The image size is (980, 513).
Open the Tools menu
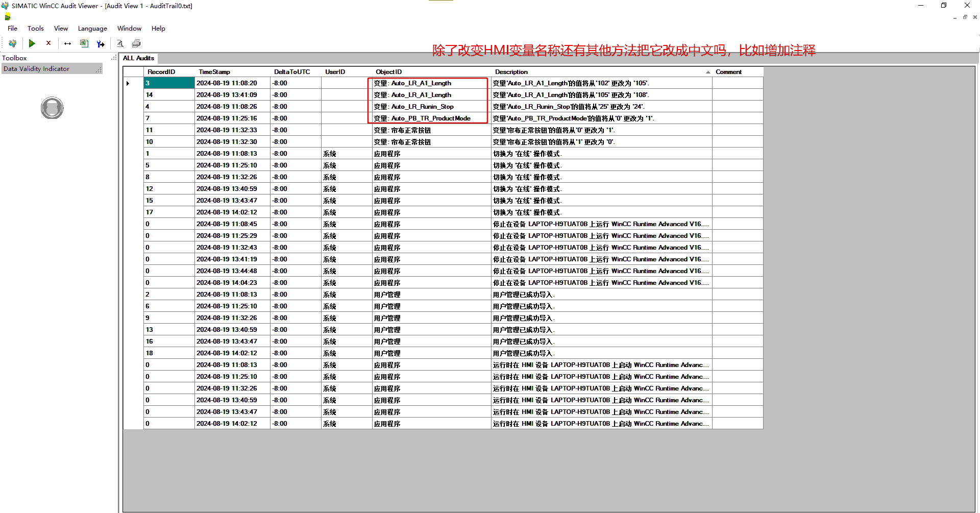(x=36, y=29)
